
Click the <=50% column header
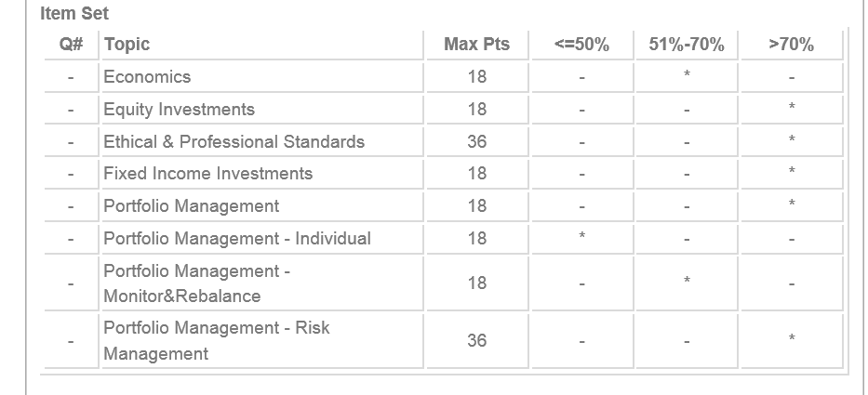pyautogui.click(x=581, y=45)
